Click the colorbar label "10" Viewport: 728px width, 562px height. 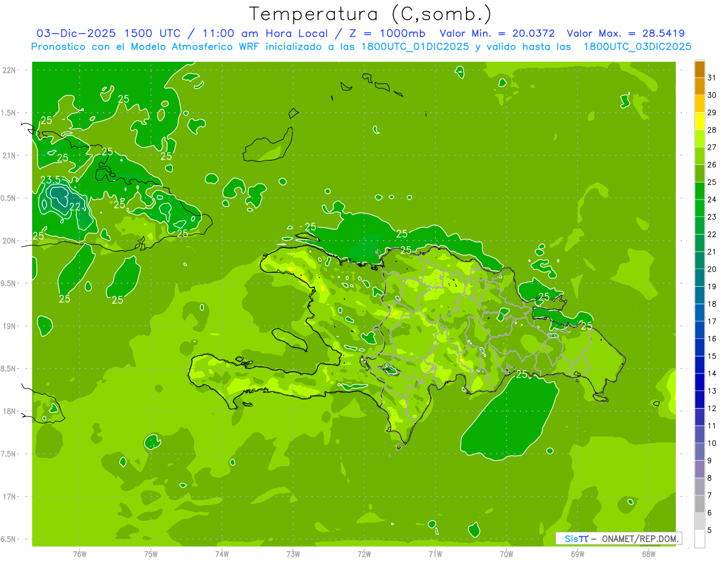coord(712,443)
